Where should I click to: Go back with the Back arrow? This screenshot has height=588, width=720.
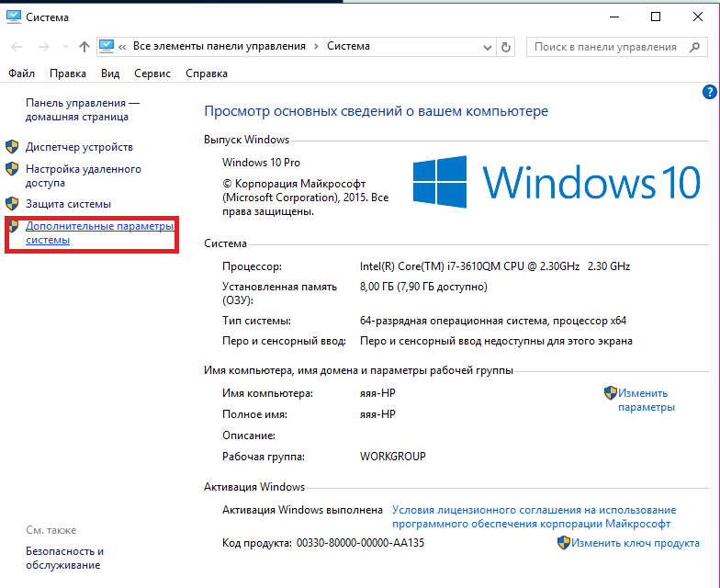point(17,47)
